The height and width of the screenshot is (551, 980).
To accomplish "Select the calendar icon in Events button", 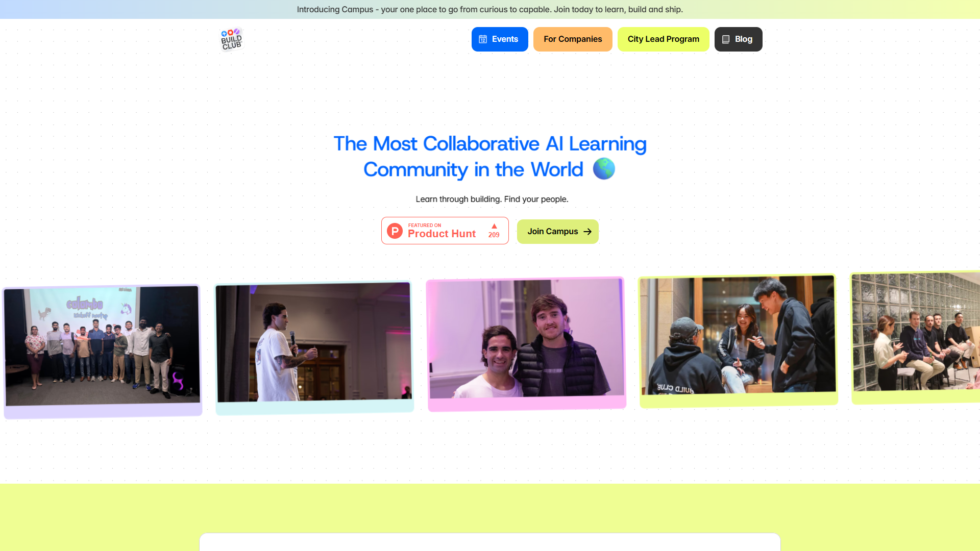I will (483, 39).
